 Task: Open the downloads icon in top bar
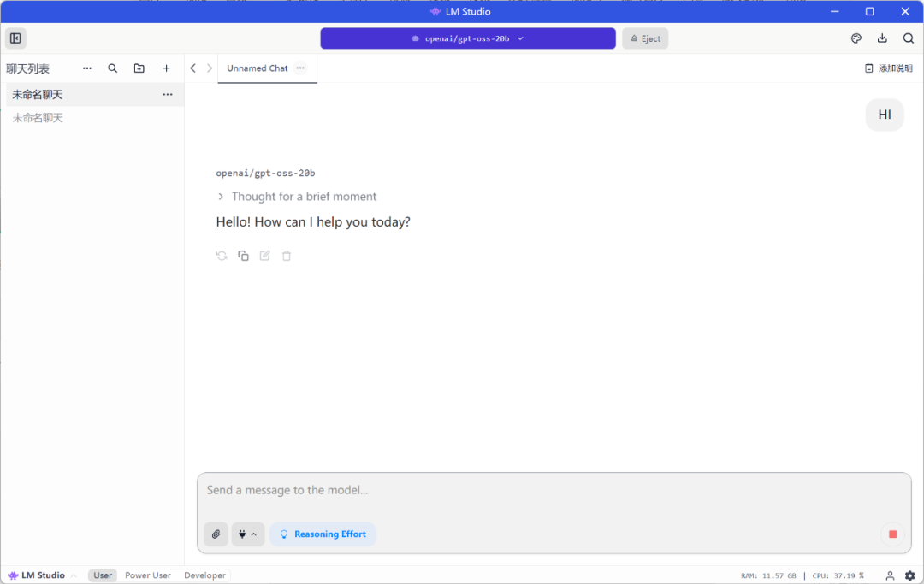(x=882, y=38)
